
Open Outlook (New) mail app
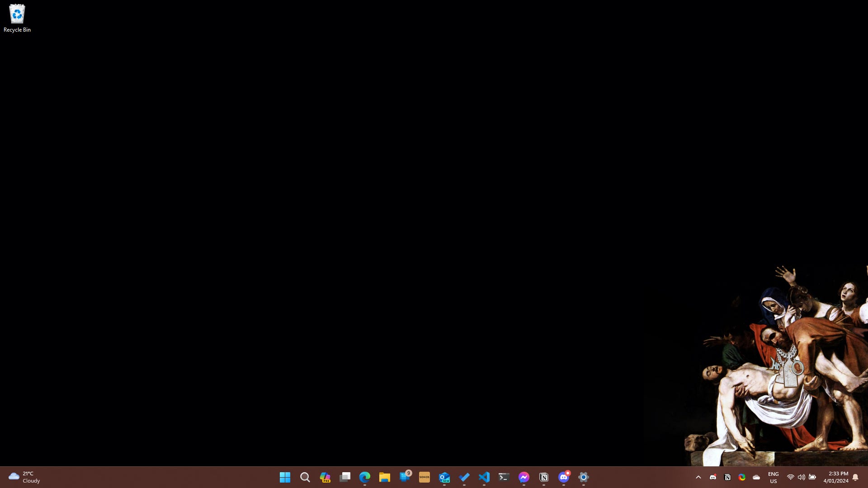coord(444,477)
